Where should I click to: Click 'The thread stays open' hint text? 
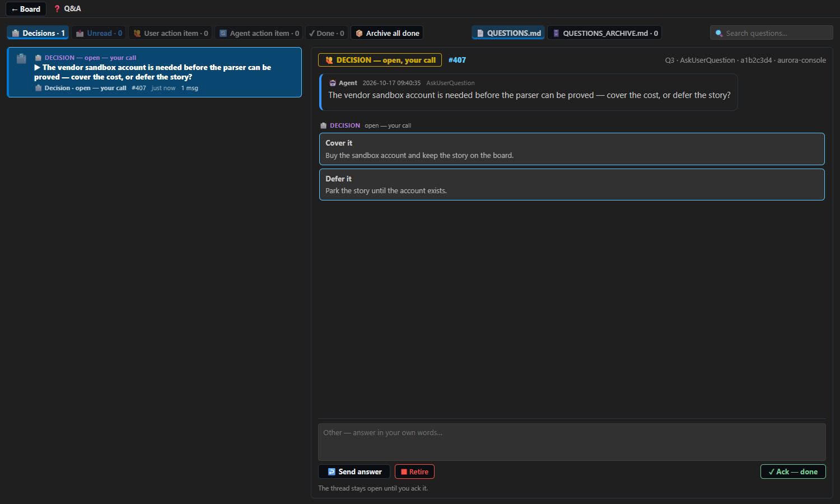pyautogui.click(x=373, y=488)
